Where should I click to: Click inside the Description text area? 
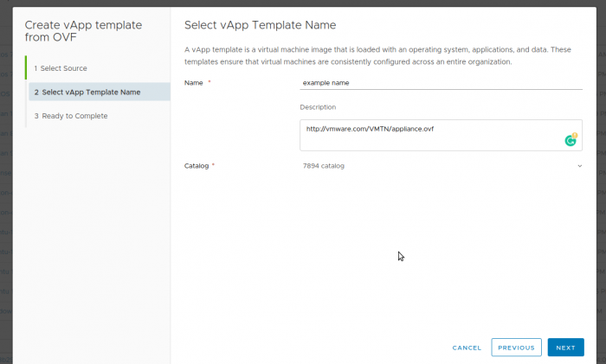(x=441, y=135)
